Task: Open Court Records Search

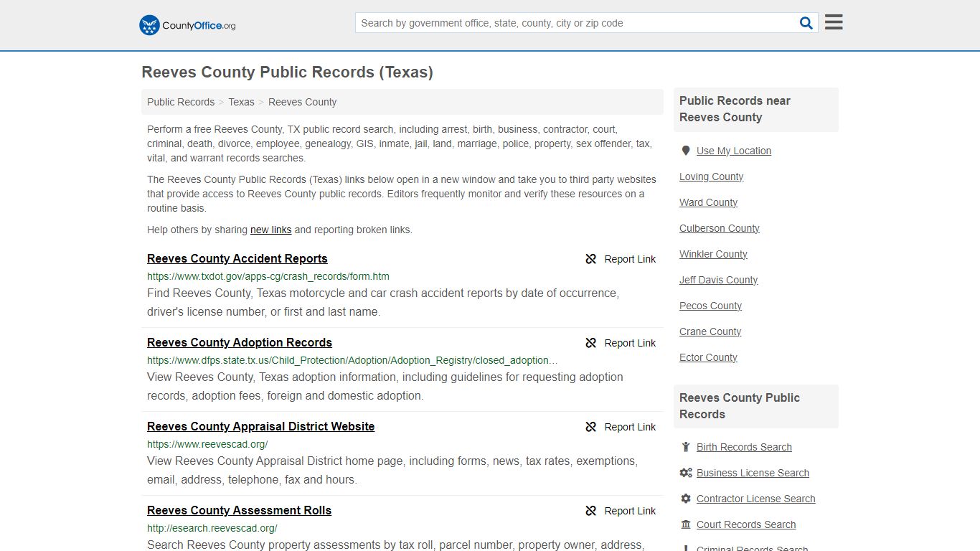Action: tap(746, 524)
